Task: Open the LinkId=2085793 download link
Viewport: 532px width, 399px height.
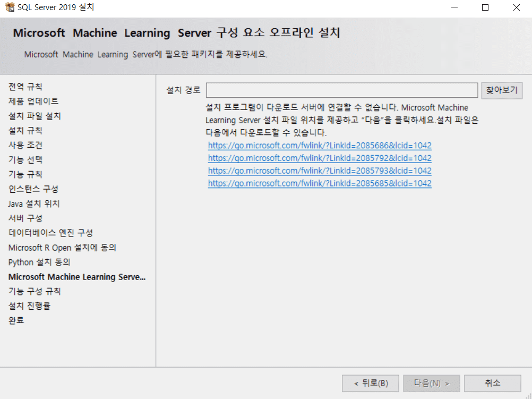Action: (320, 171)
